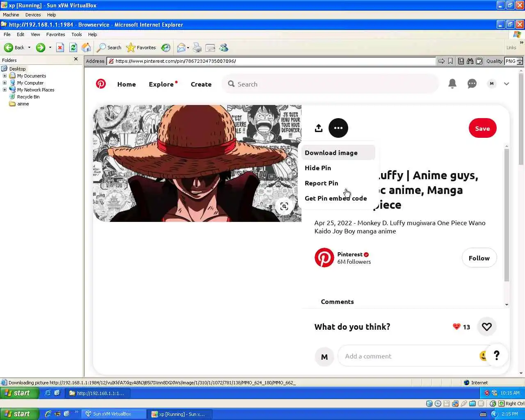Open VirtualBox Devices menu

(33, 15)
